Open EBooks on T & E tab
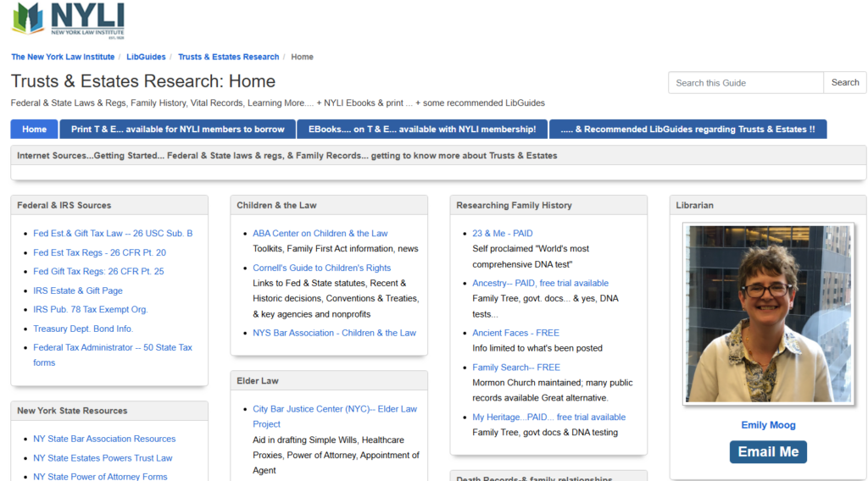 click(x=422, y=129)
